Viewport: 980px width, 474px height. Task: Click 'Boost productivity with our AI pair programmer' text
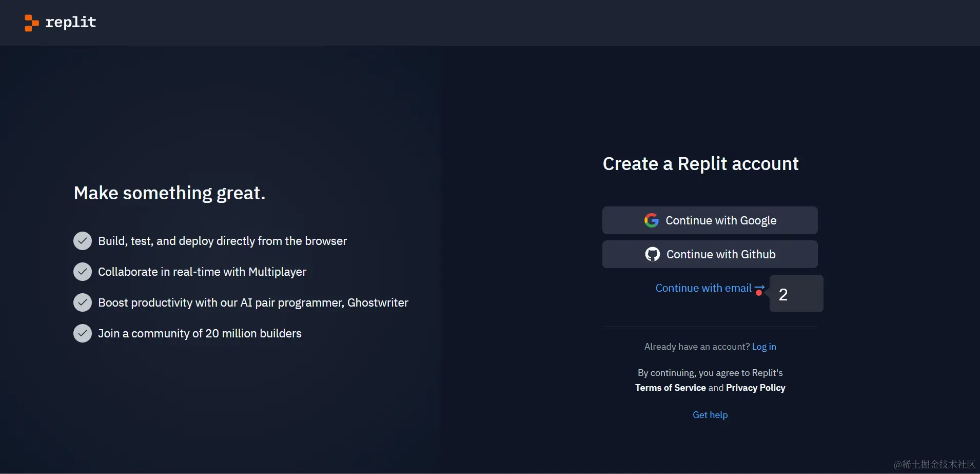tap(220, 303)
